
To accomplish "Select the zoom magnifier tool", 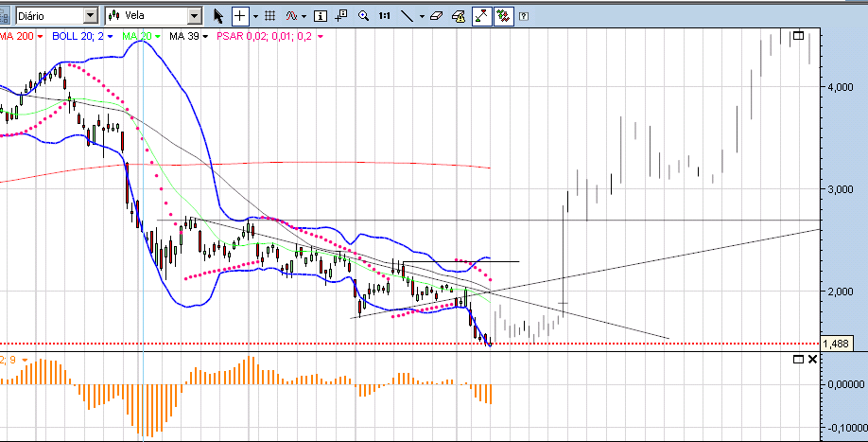I will pyautogui.click(x=363, y=16).
